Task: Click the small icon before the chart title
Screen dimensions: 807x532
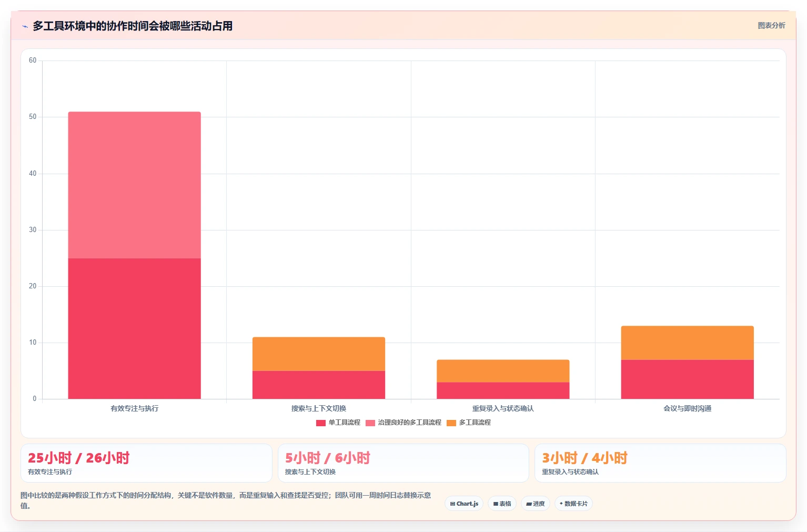Action: [x=25, y=26]
